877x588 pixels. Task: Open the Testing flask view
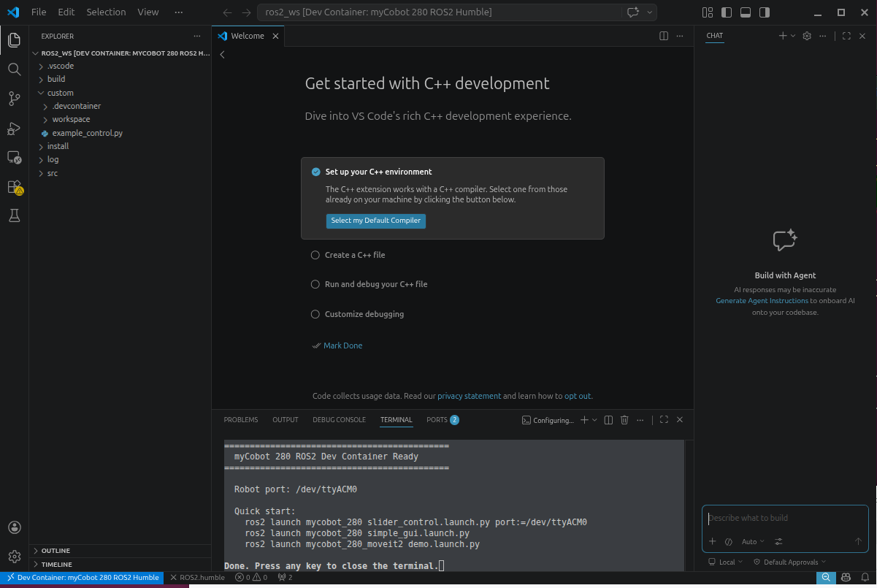click(14, 215)
